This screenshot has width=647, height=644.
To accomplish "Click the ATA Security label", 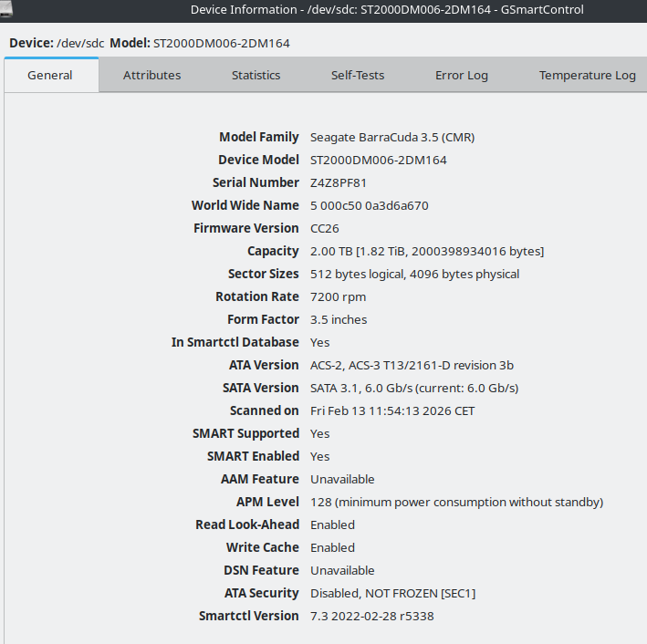I will tap(261, 593).
